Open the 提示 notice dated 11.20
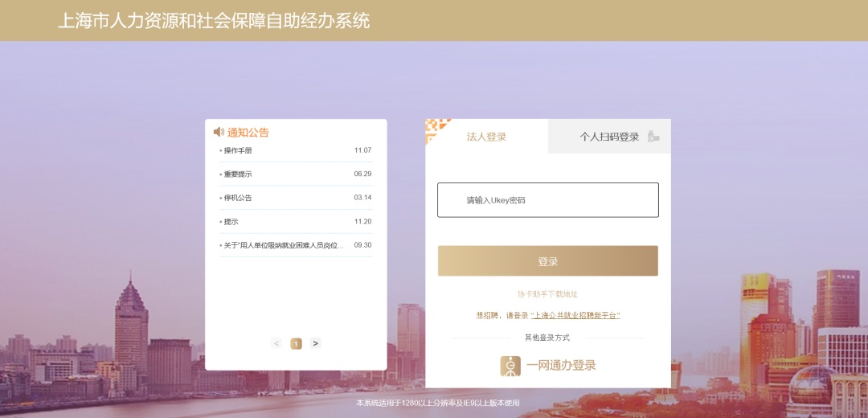This screenshot has width=868, height=418. point(231,222)
